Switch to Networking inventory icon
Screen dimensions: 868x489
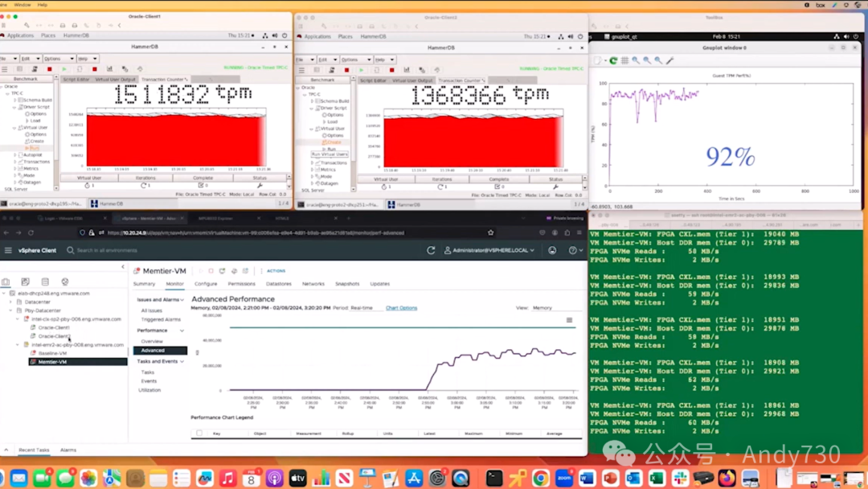[x=65, y=281]
